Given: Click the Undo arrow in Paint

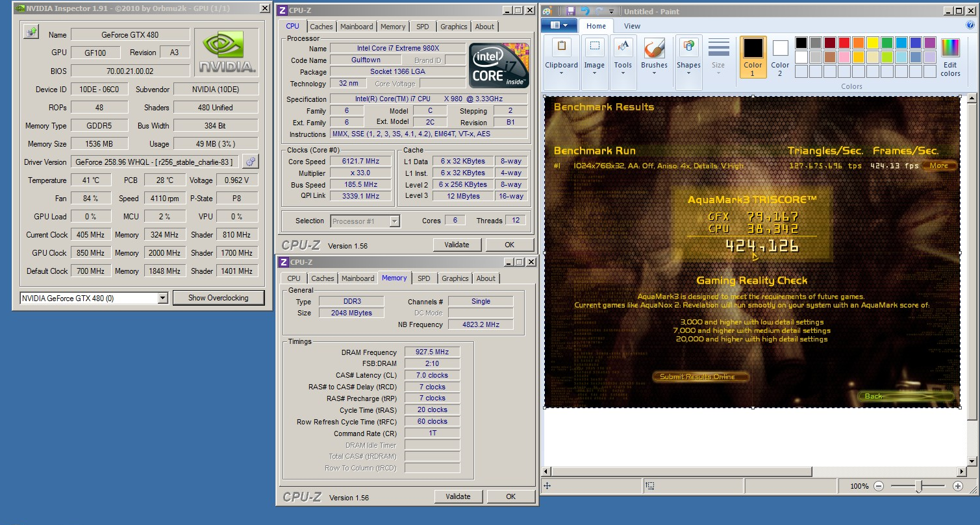Looking at the screenshot, I should 584,11.
